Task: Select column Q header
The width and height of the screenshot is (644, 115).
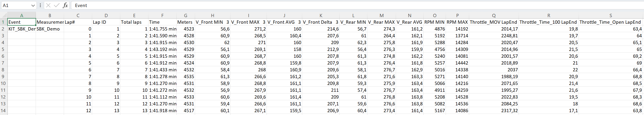Action: (x=494, y=15)
